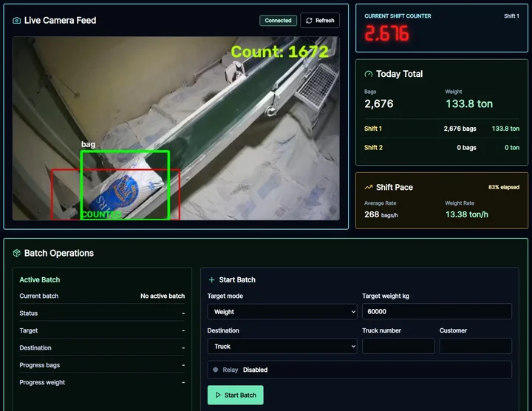Click the Status row in Active Batch
Viewport: 532px width, 411px height.
point(102,313)
